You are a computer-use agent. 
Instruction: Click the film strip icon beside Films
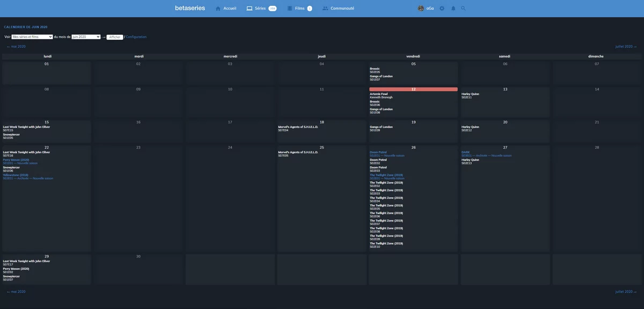click(x=290, y=9)
